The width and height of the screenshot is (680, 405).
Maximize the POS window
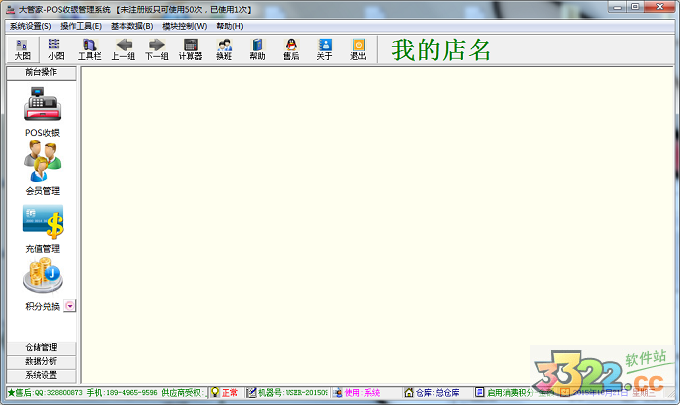(635, 7)
